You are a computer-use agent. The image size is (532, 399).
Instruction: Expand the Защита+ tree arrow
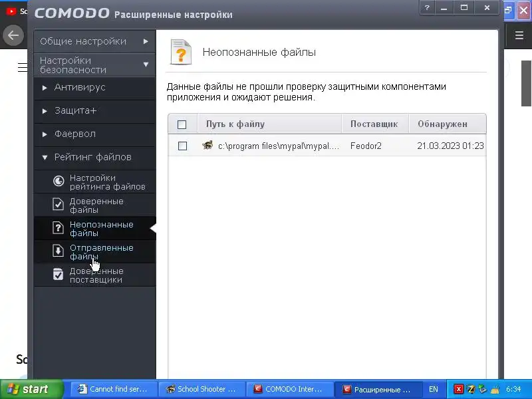(45, 111)
